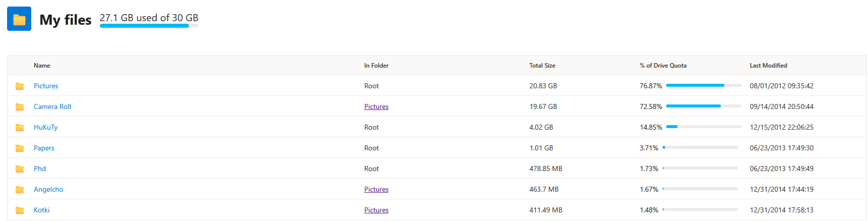Click the date 06/23/2013 17:49:49
The image size is (868, 221).
point(781,169)
